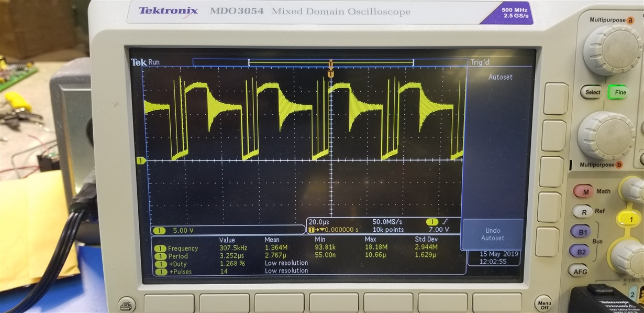Push the AFG button
Image resolution: width=644 pixels, height=313 pixels.
tap(579, 271)
